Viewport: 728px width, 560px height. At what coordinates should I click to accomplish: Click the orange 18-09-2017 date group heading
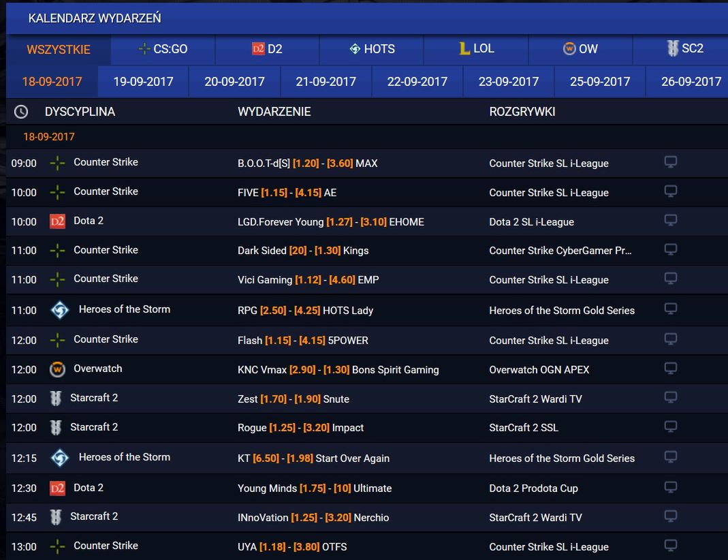tap(49, 137)
